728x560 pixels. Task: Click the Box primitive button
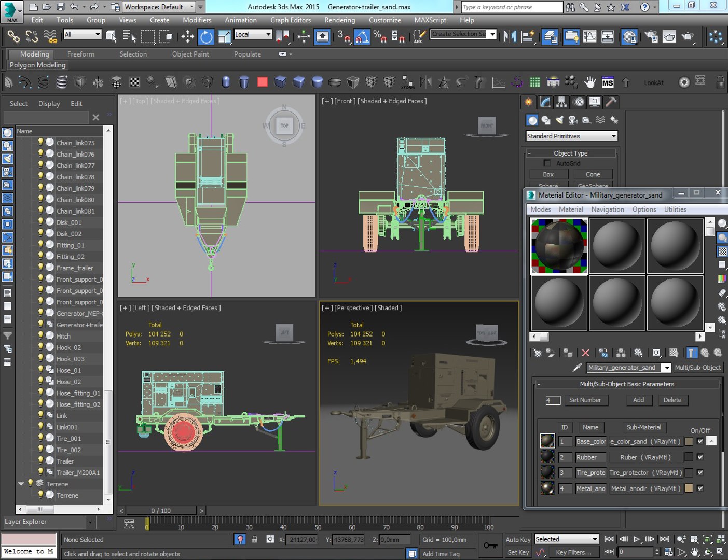[x=548, y=174]
